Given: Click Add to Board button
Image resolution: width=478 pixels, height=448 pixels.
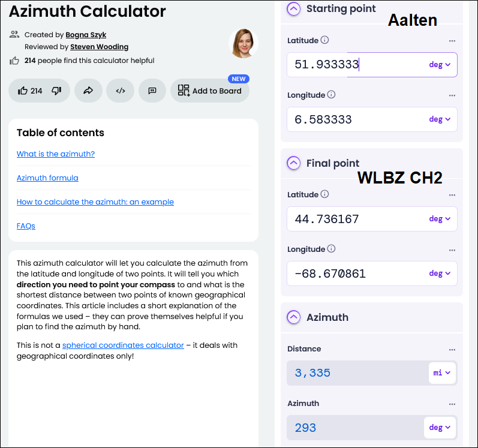Looking at the screenshot, I should (210, 91).
